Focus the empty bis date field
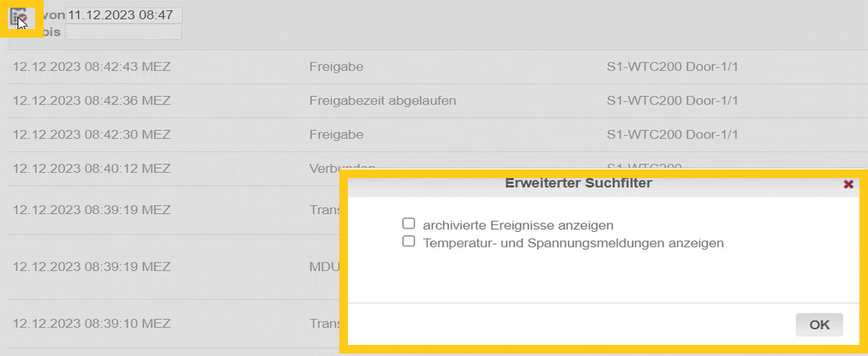 pos(123,33)
